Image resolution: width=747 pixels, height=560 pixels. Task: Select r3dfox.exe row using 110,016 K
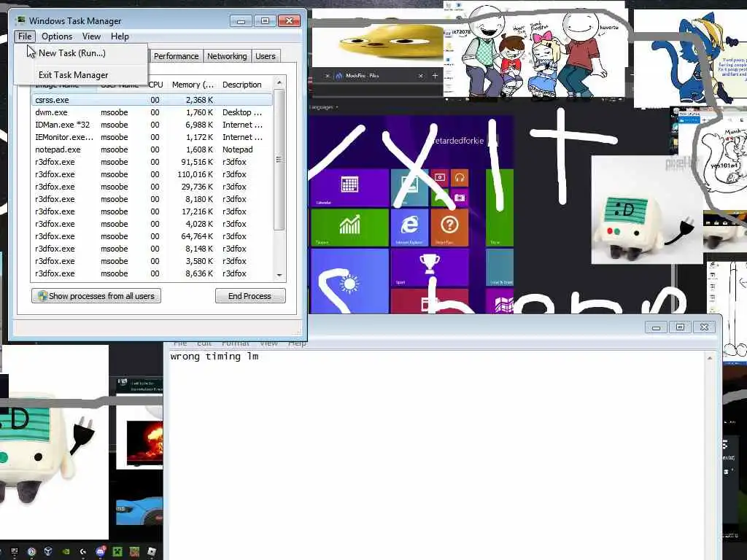(152, 174)
